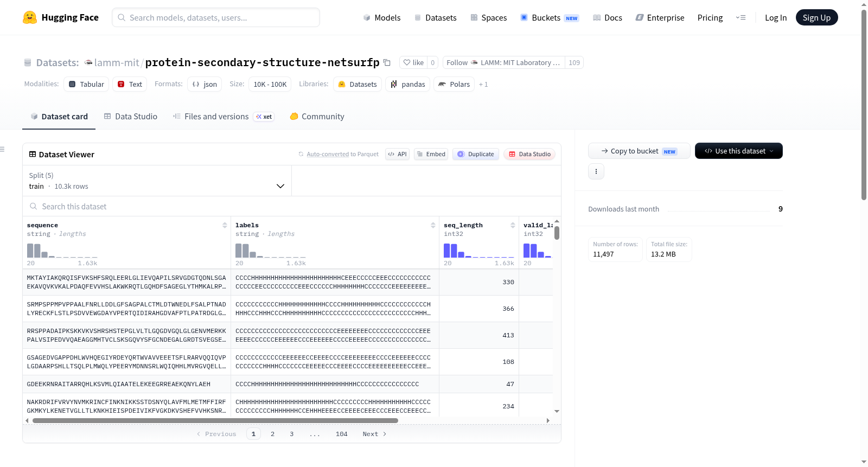Switch to the Dataset card tab
Screen dimensions: 868x467
(59, 117)
